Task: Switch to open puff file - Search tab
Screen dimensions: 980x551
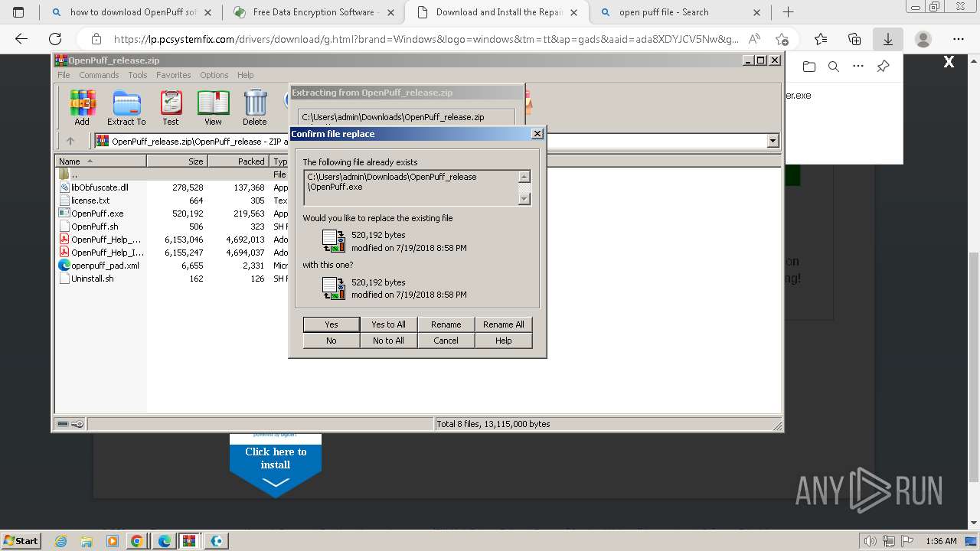Action: pos(678,12)
